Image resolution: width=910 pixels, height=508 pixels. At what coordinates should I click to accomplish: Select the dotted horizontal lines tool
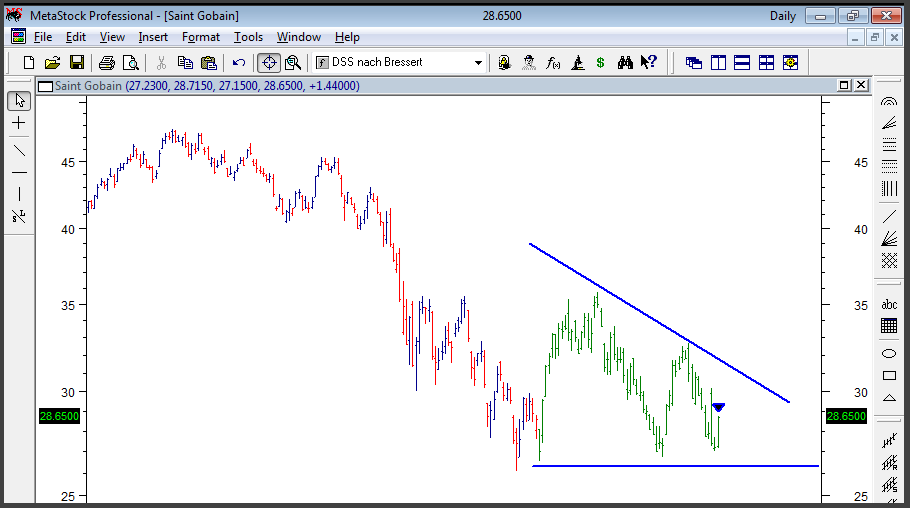(889, 166)
